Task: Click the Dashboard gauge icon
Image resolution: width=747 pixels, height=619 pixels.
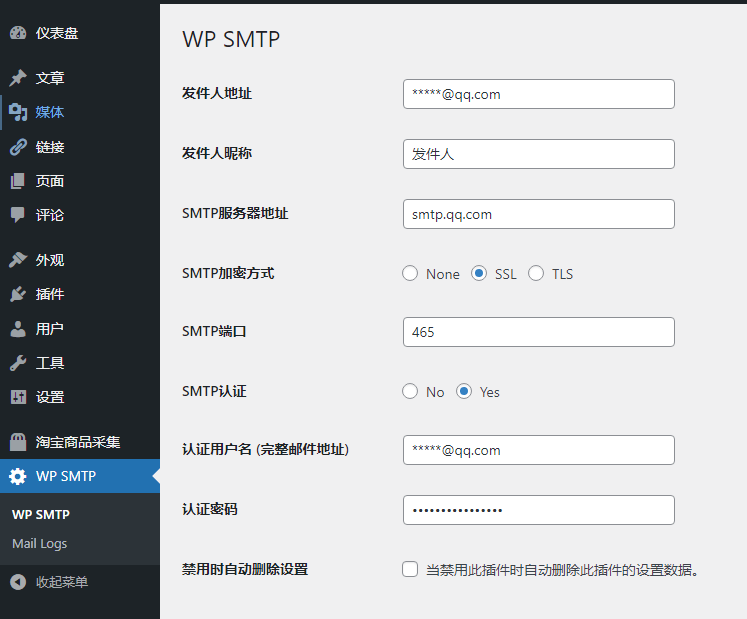Action: [18, 33]
